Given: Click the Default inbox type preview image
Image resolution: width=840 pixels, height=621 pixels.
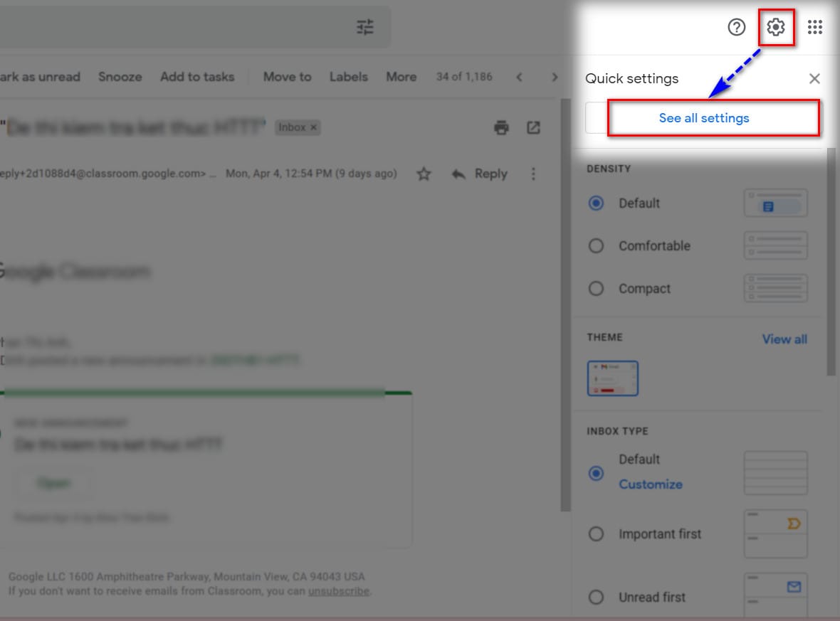Looking at the screenshot, I should point(775,473).
